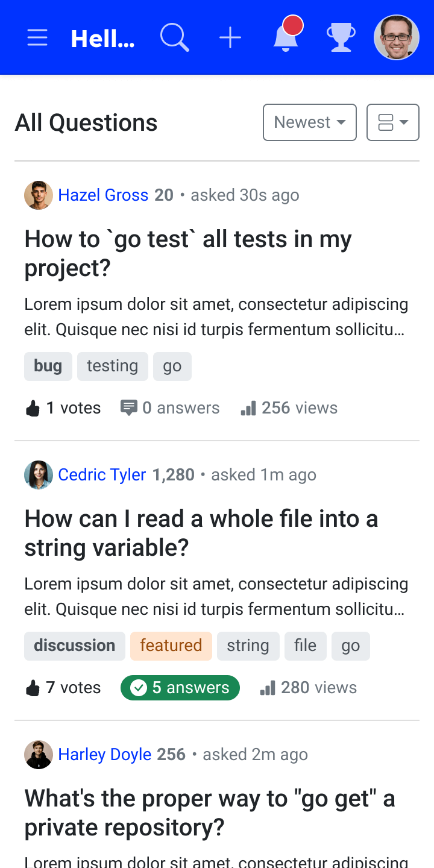Open the go test all tests question
The height and width of the screenshot is (868, 434).
[188, 254]
